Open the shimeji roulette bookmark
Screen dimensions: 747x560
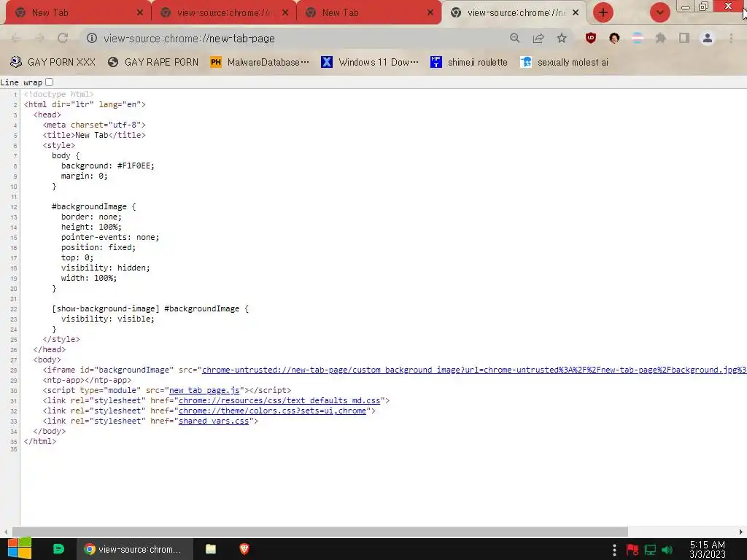[469, 62]
